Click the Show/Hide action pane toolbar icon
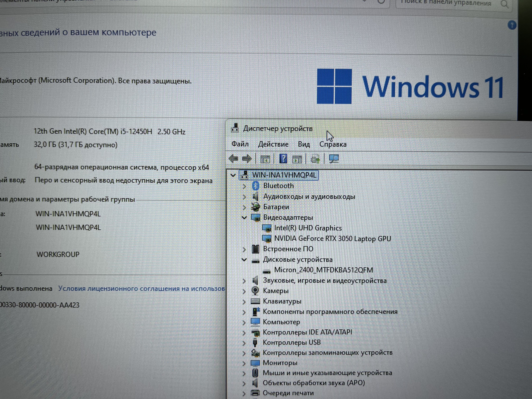The width and height of the screenshot is (532, 399). coord(297,159)
